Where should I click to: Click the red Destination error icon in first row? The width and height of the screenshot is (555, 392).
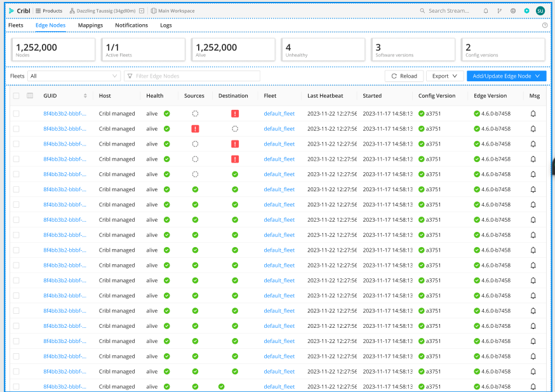[x=235, y=114]
